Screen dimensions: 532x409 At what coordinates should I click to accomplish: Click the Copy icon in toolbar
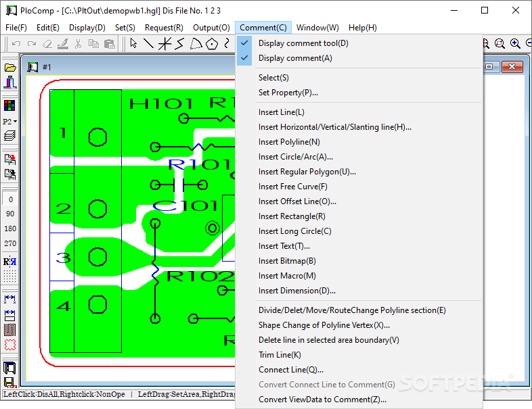click(93, 44)
